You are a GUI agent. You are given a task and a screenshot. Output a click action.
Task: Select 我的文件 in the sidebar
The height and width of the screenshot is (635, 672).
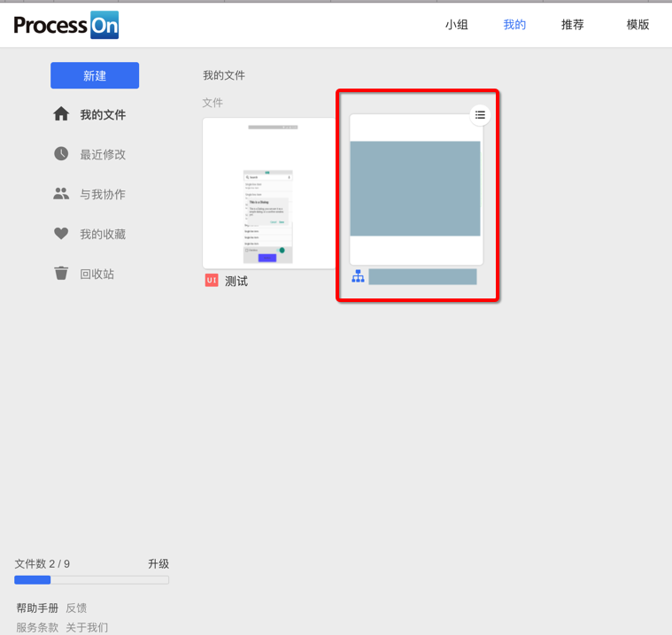103,114
